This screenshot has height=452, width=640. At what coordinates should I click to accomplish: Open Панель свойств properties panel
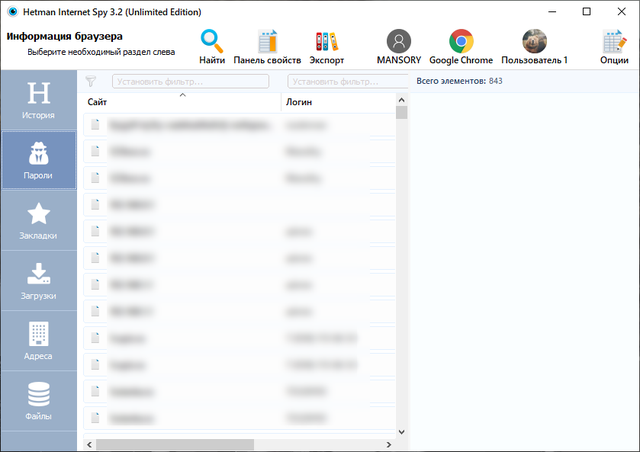(x=267, y=41)
